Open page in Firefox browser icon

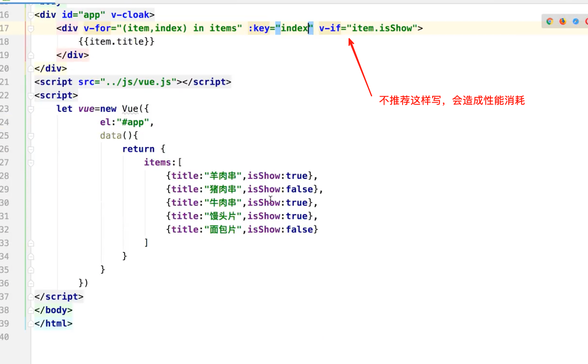click(563, 21)
